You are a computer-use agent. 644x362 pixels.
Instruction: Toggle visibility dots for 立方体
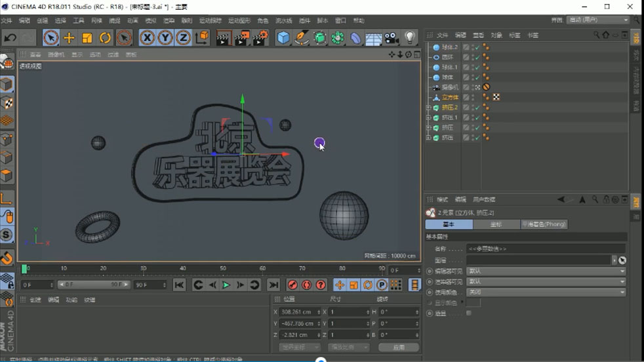473,97
